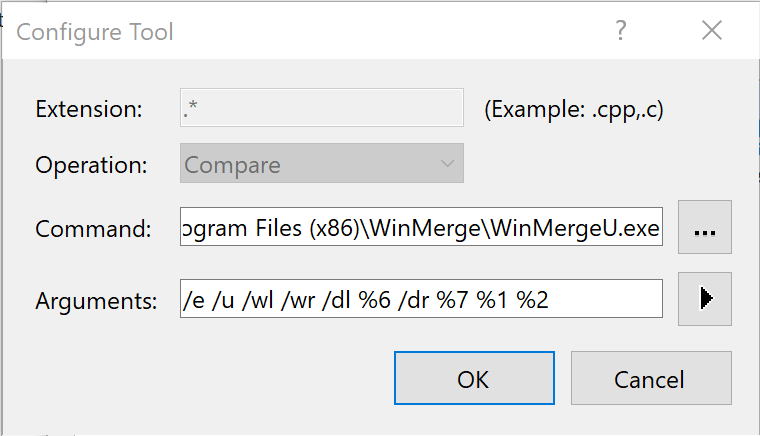760x436 pixels.
Task: Close the Configure Tool dialog
Action: tap(712, 31)
